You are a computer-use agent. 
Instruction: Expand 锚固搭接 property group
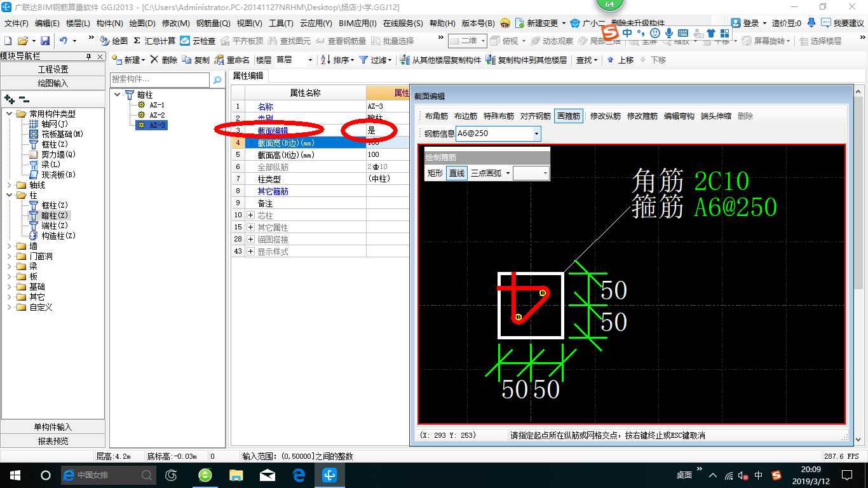[x=250, y=240]
